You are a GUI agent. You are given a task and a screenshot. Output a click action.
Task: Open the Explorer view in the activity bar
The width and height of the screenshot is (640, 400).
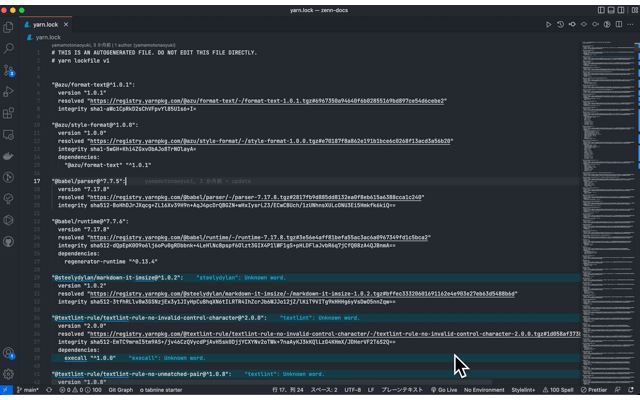coord(8,27)
